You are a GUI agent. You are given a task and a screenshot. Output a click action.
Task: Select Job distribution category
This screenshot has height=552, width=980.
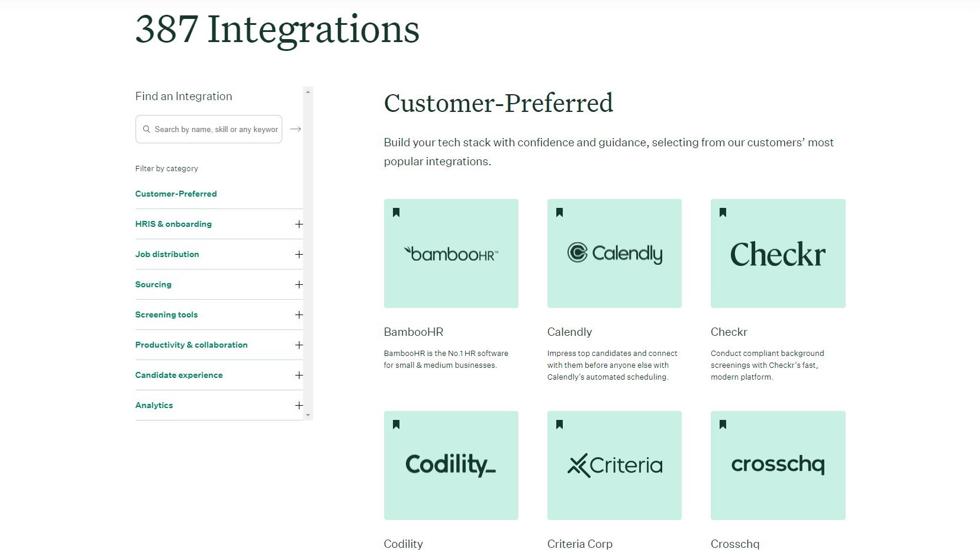pos(167,254)
